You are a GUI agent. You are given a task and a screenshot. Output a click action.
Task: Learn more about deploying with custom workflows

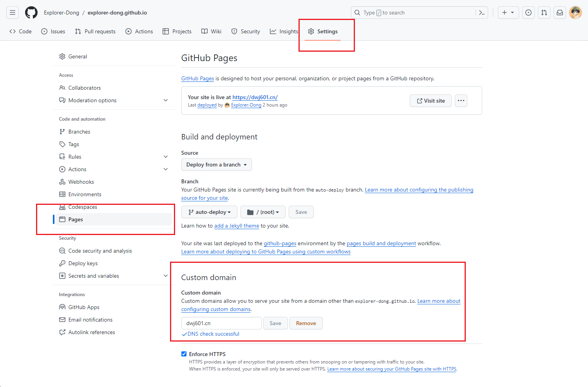[266, 251]
